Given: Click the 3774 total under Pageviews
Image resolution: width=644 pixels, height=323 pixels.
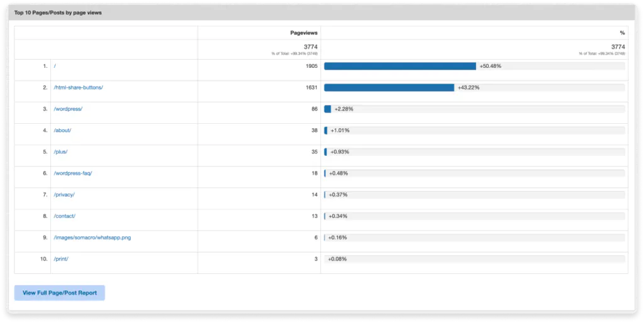Looking at the screenshot, I should (x=310, y=47).
